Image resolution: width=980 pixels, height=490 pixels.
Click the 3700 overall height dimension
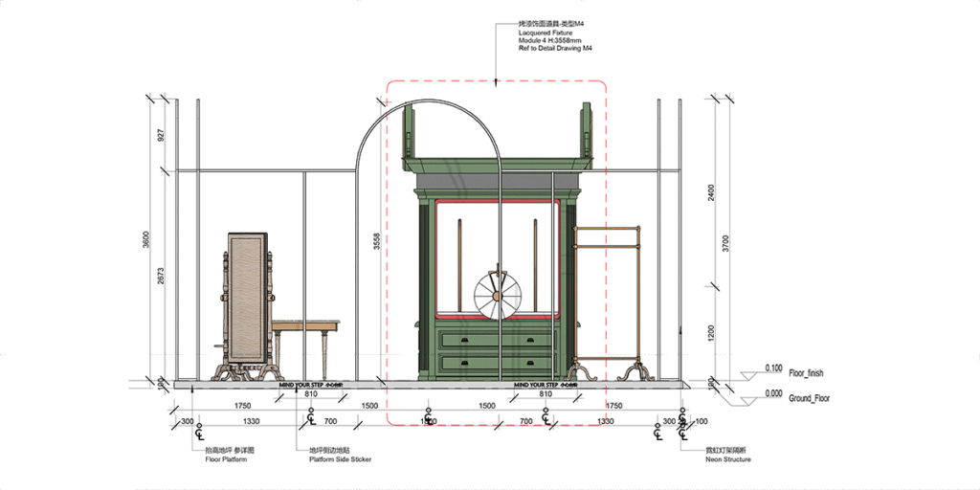726,242
